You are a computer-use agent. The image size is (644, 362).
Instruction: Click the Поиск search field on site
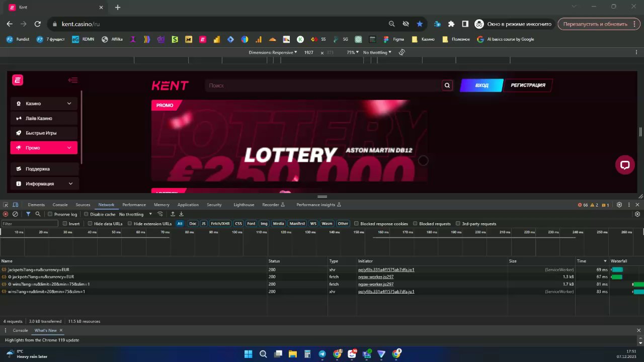click(323, 85)
